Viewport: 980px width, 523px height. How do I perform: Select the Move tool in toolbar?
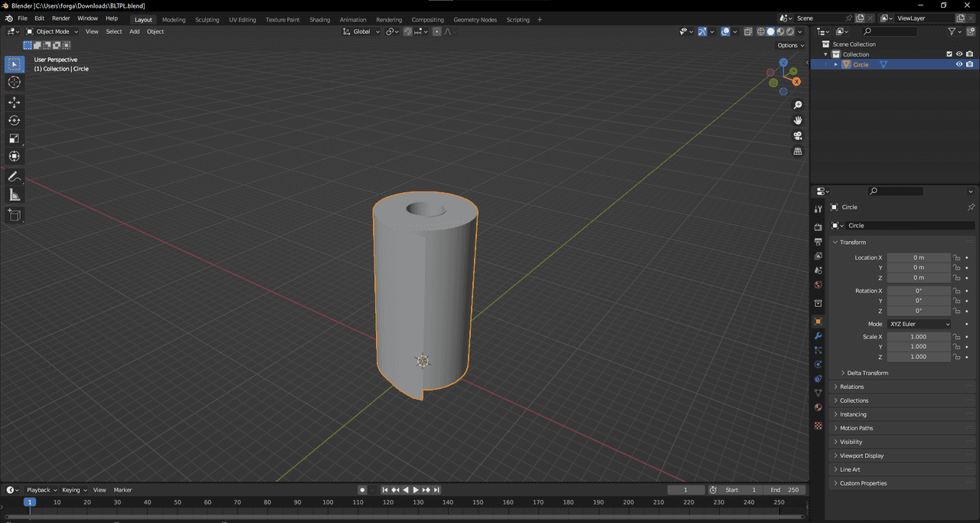14,102
